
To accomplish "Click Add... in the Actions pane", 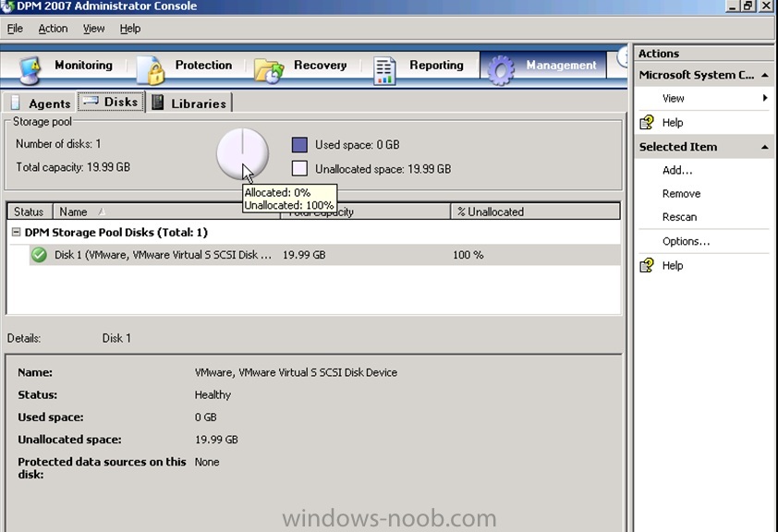I will (677, 170).
